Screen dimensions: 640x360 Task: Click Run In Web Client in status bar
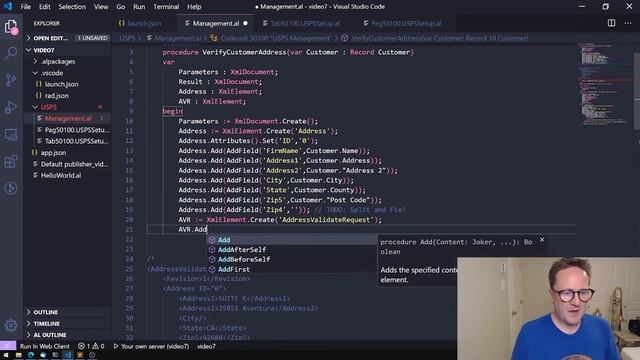tap(44, 346)
